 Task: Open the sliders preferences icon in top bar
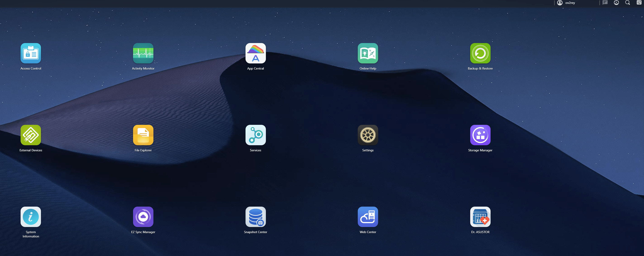(639, 3)
